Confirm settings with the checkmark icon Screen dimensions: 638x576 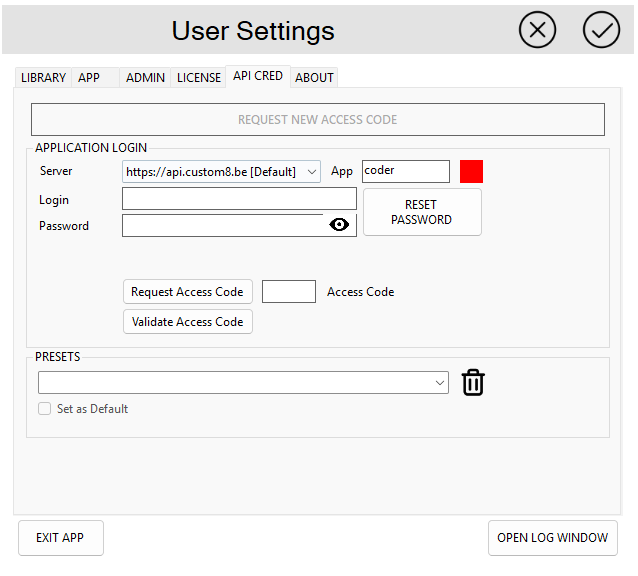(x=601, y=30)
